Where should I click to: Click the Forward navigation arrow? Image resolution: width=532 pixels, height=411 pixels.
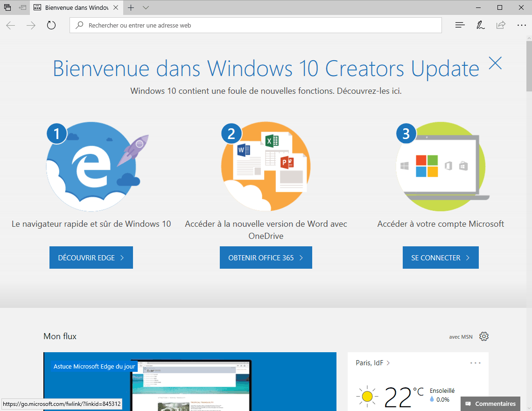(31, 26)
